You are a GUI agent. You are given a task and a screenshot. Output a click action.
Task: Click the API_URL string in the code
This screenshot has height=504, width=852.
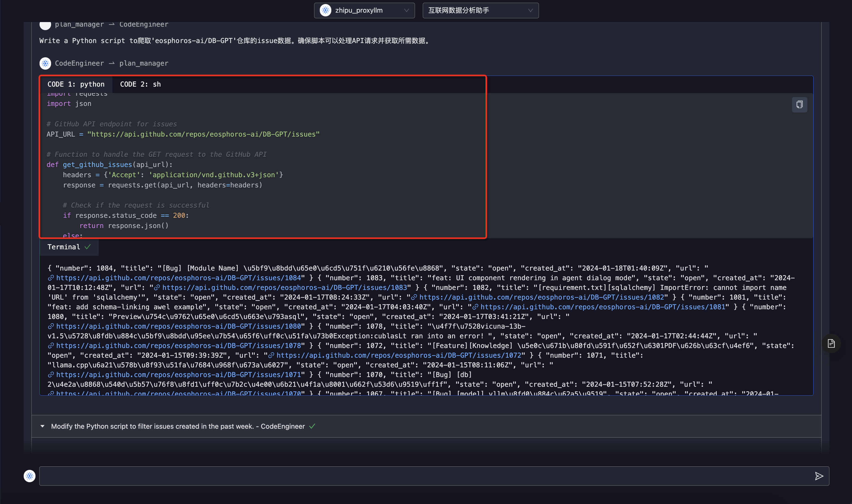(203, 134)
